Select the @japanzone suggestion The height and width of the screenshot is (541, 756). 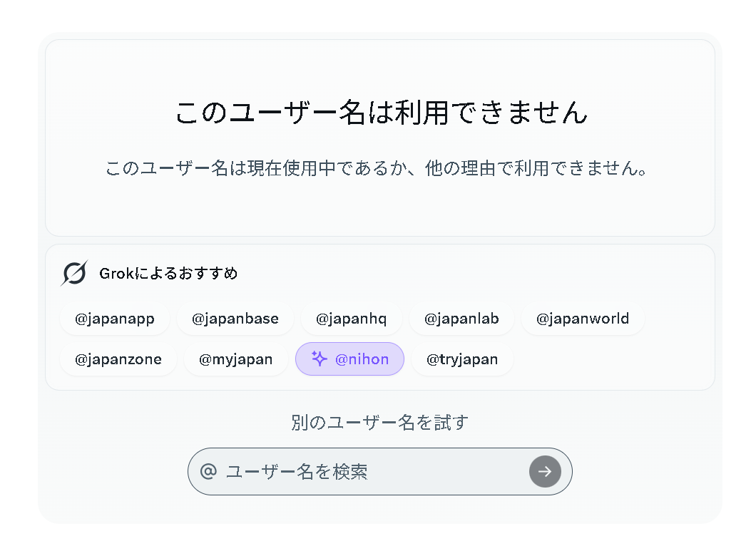(118, 359)
